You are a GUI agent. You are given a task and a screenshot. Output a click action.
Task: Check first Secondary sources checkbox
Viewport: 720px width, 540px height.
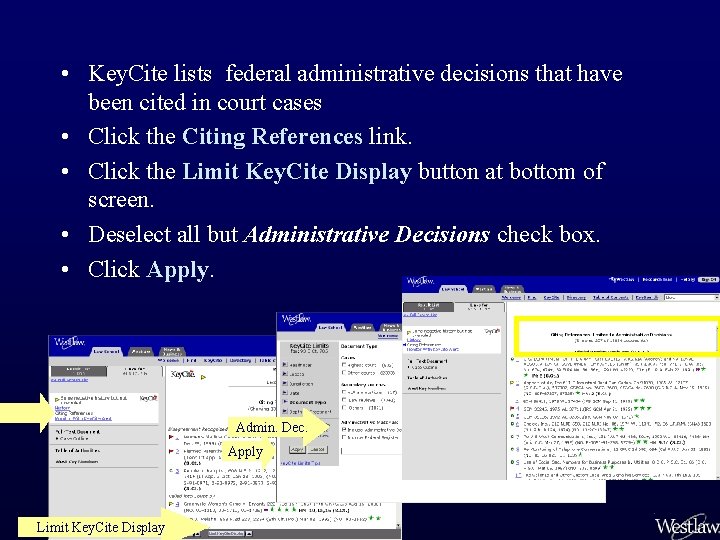(x=343, y=392)
